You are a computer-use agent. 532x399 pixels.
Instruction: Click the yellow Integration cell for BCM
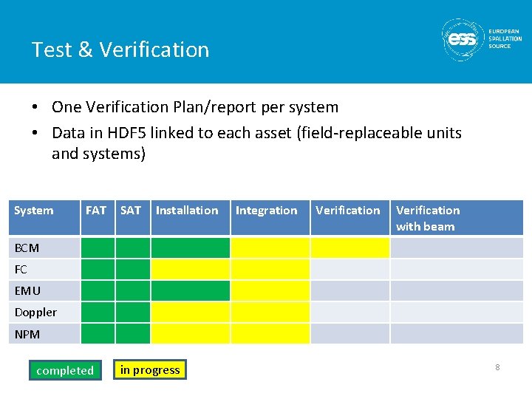pos(270,248)
